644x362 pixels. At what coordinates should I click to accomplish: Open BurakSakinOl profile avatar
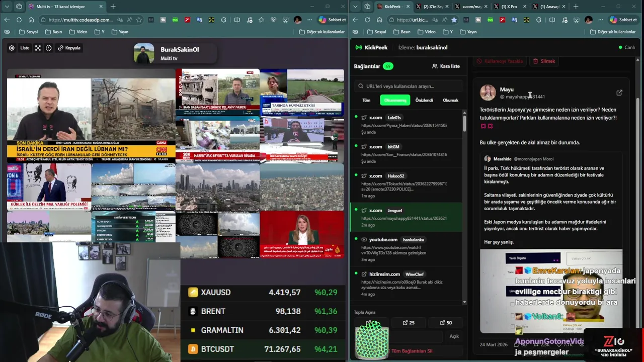144,53
